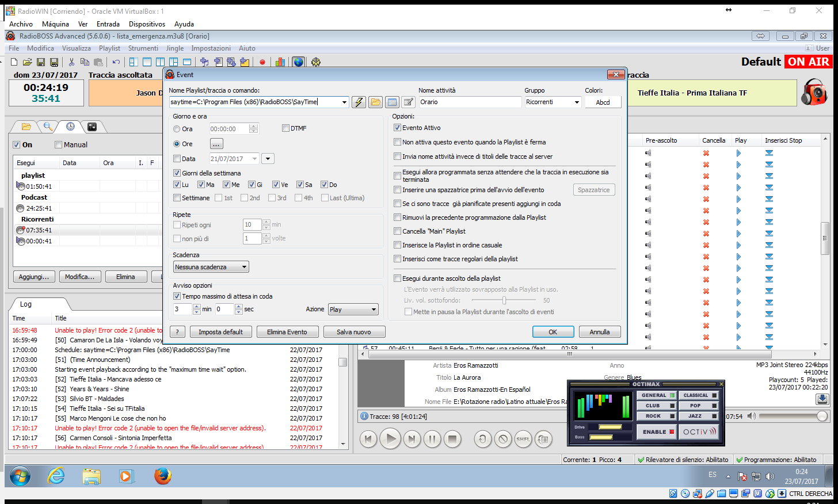Viewport: 838px width, 504px height.
Task: Click the Add music track toolbar icon
Action: tap(204, 62)
